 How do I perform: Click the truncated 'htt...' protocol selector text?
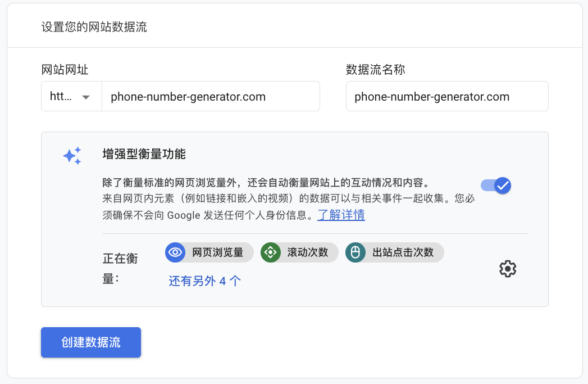(61, 97)
